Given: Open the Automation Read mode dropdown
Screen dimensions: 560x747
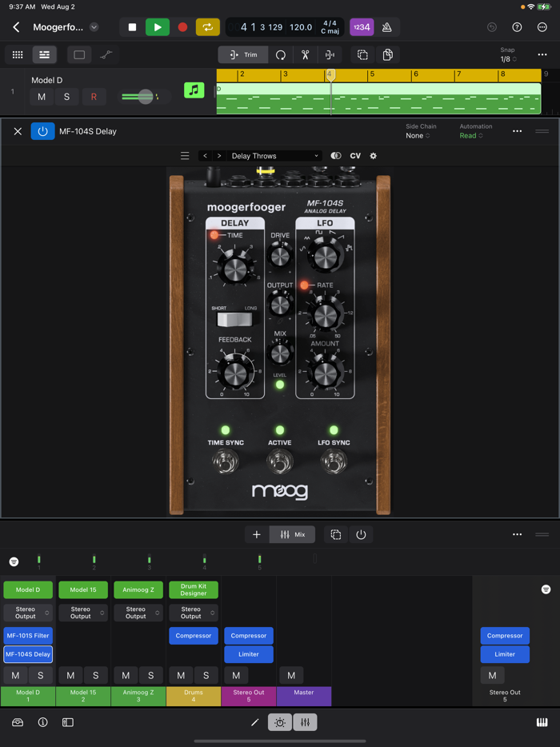Looking at the screenshot, I should coord(471,136).
